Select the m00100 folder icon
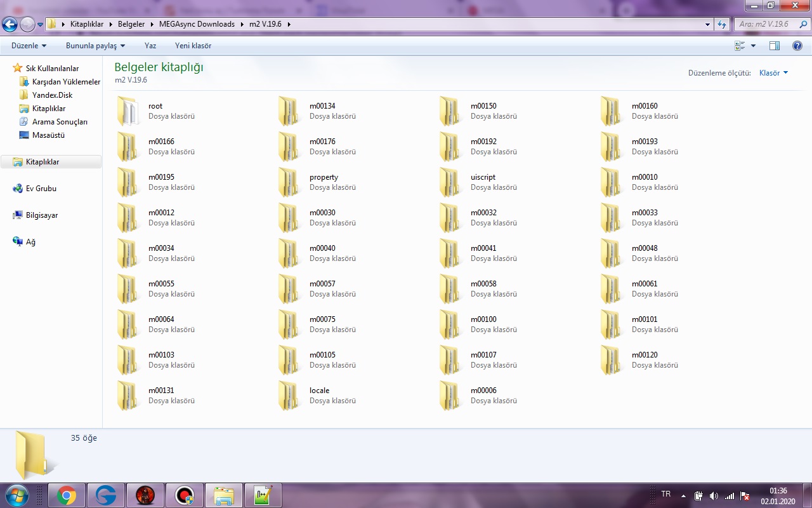Image resolution: width=812 pixels, height=508 pixels. point(450,324)
